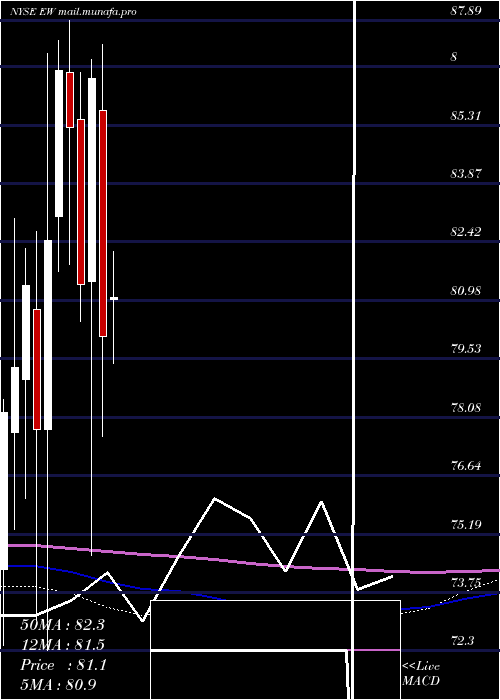Click the 'Price : 81.1' reading
This screenshot has width=500, height=700.
click(63, 665)
